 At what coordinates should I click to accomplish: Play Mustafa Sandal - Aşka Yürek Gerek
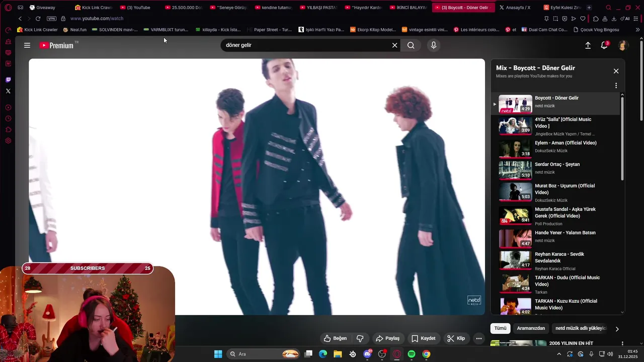[556, 215]
